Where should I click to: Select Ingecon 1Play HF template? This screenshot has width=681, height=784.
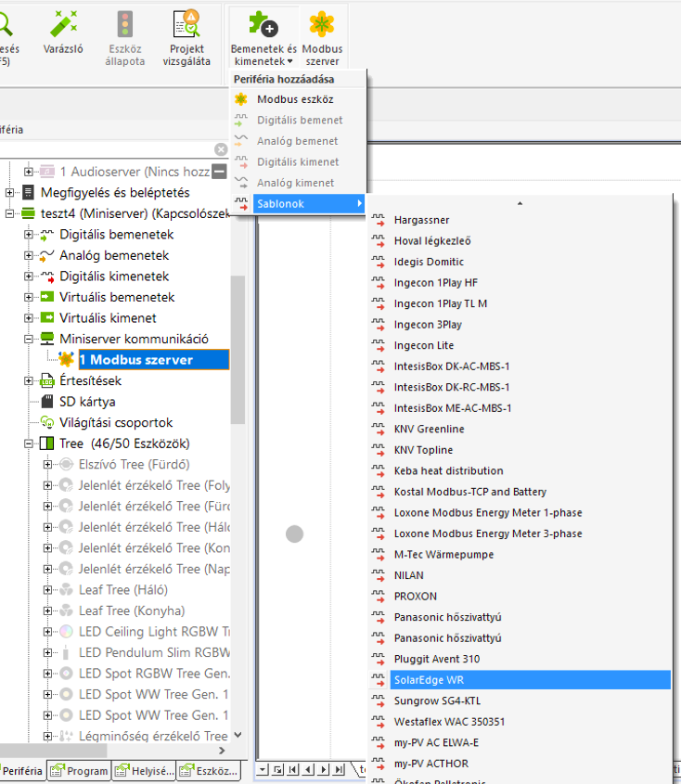pos(520,283)
